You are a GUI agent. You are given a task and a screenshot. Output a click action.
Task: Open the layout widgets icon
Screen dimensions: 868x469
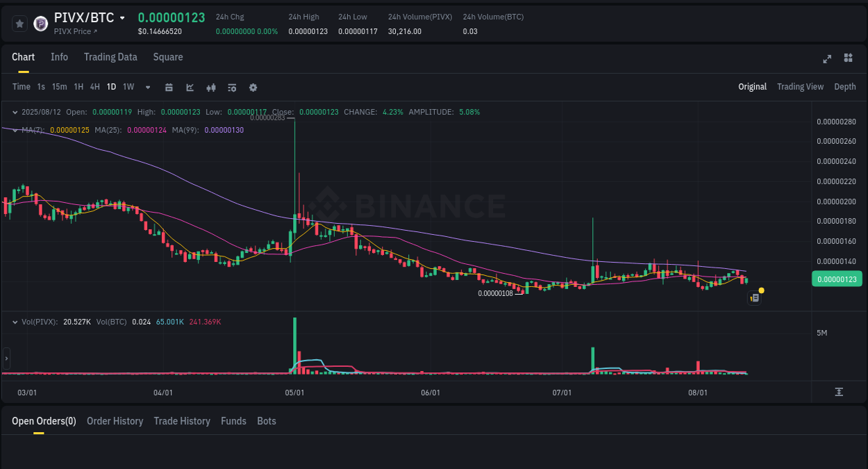pos(848,58)
